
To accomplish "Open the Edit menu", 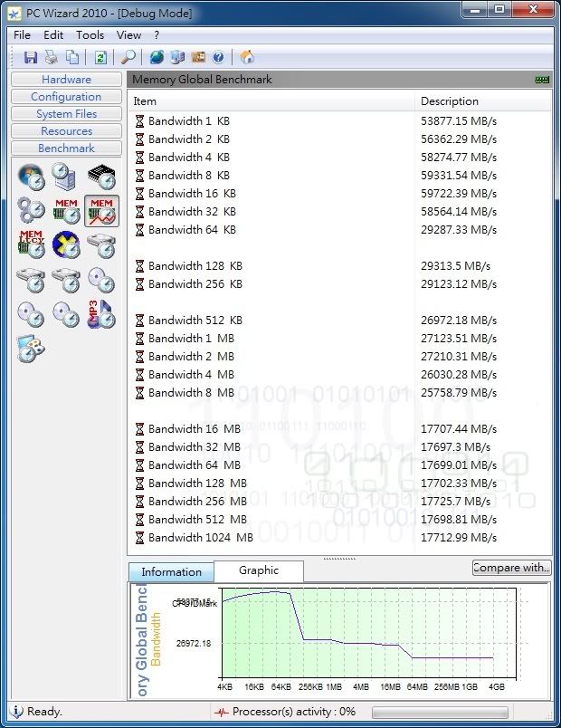I will pos(53,35).
